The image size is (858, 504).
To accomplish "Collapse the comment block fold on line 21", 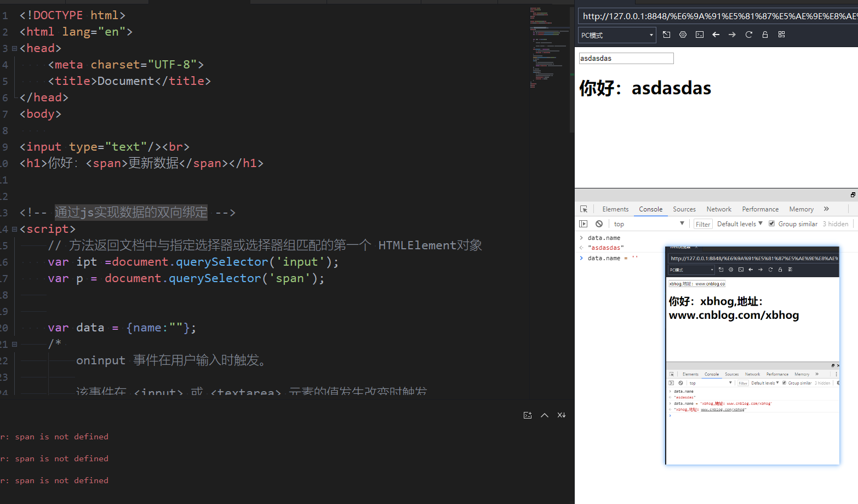I will tap(14, 344).
